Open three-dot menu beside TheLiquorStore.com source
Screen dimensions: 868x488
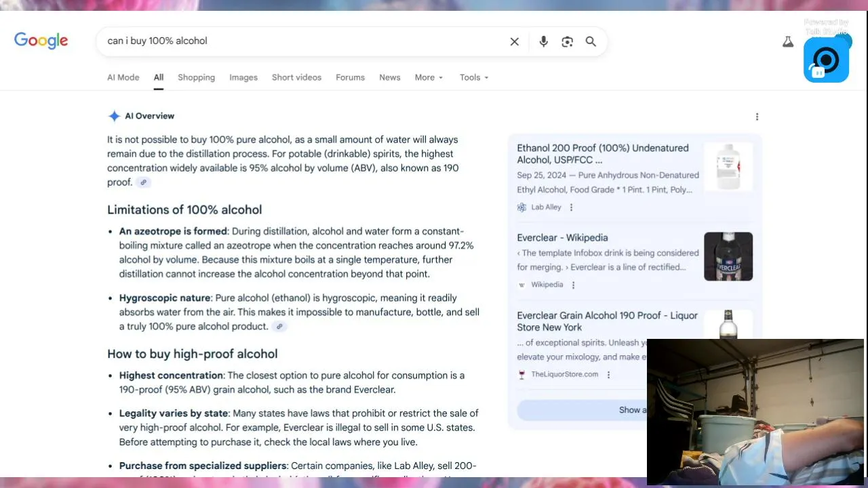pyautogui.click(x=608, y=375)
